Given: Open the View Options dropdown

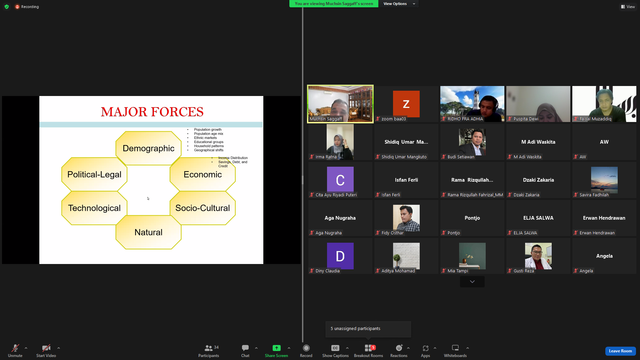Looking at the screenshot, I should pyautogui.click(x=399, y=4).
